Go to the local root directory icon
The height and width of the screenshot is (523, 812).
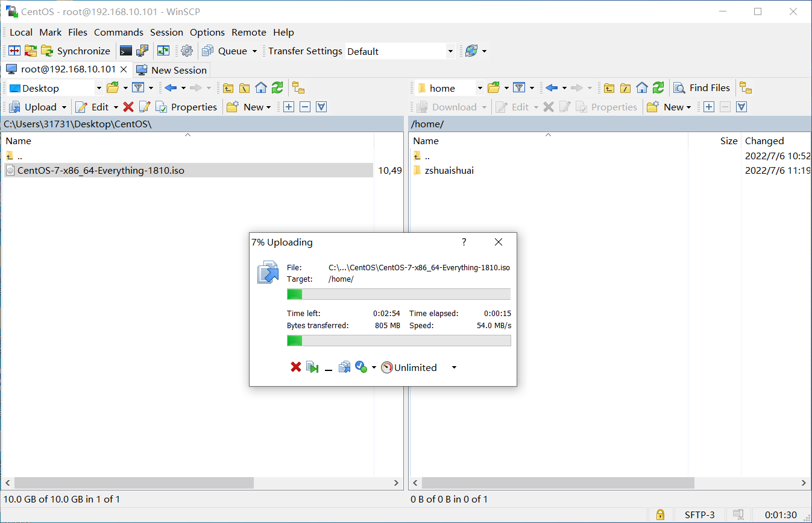(245, 88)
